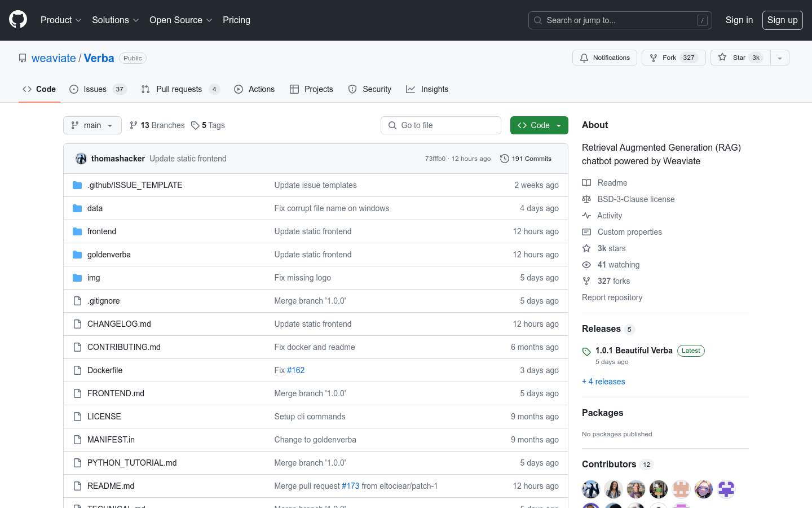Image resolution: width=812 pixels, height=508 pixels.
Task: Click the commit history clock icon
Action: pyautogui.click(x=505, y=159)
